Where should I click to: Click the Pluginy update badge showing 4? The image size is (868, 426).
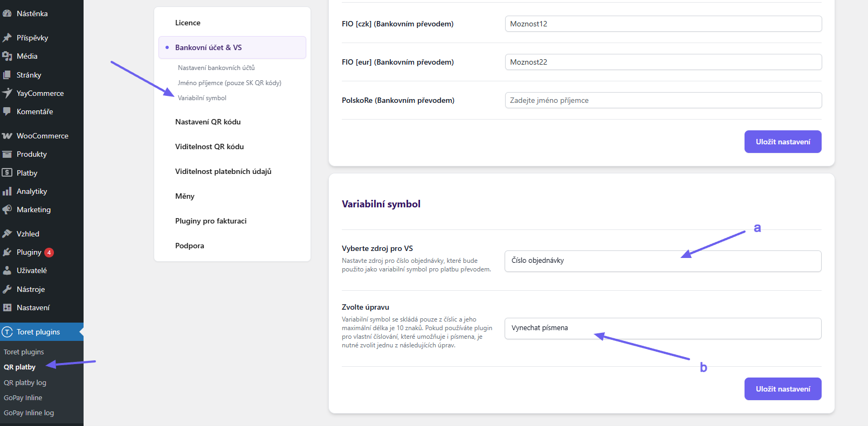click(49, 252)
